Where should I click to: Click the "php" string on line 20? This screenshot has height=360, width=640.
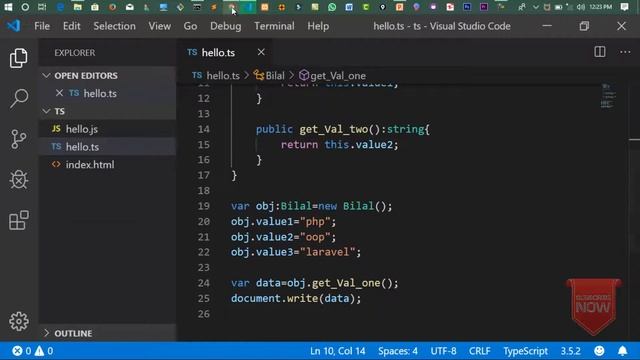pyautogui.click(x=315, y=221)
